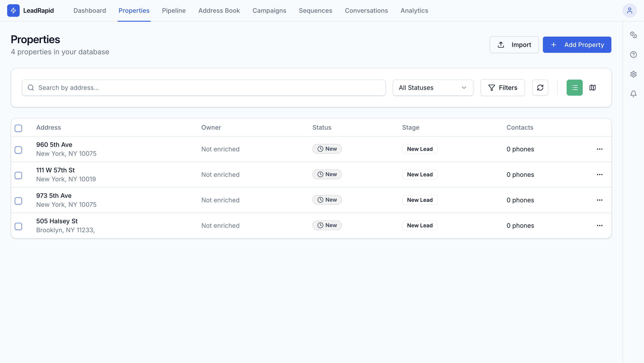Screen dimensions: 644x363
Task: Open notifications from the right sidebar
Action: pos(633,94)
